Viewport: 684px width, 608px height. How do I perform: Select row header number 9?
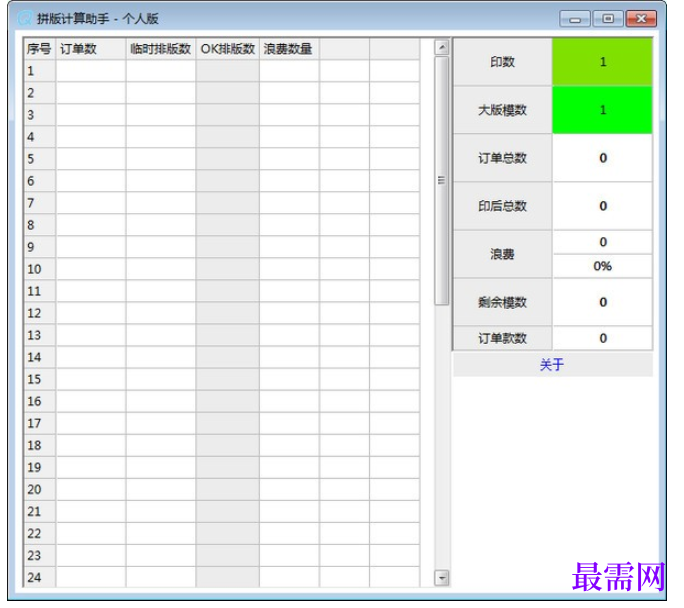click(40, 249)
